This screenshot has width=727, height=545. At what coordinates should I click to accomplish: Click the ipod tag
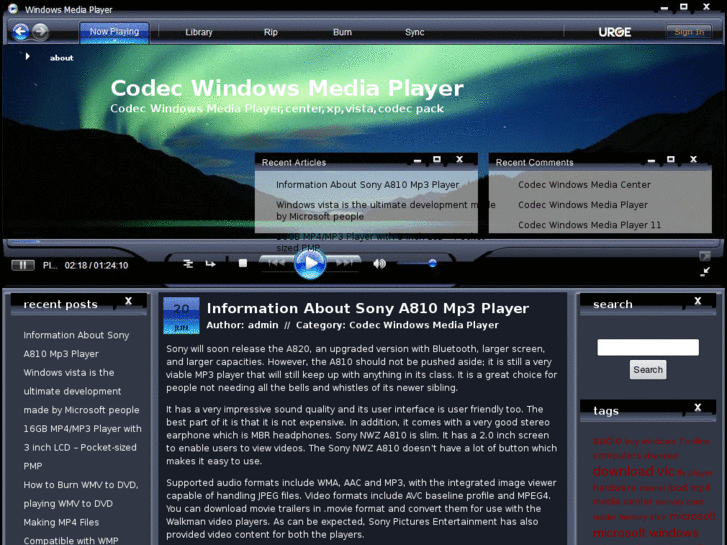[x=677, y=487]
